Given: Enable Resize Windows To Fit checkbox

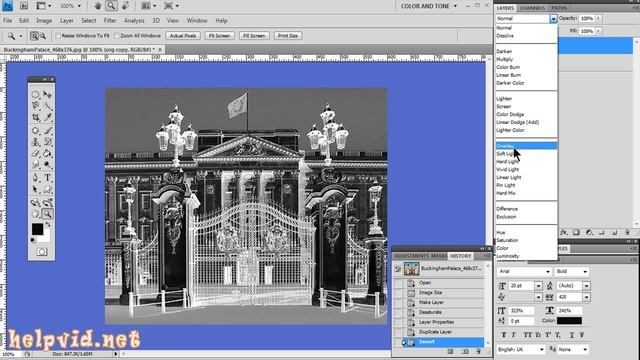Looking at the screenshot, I should pos(58,36).
